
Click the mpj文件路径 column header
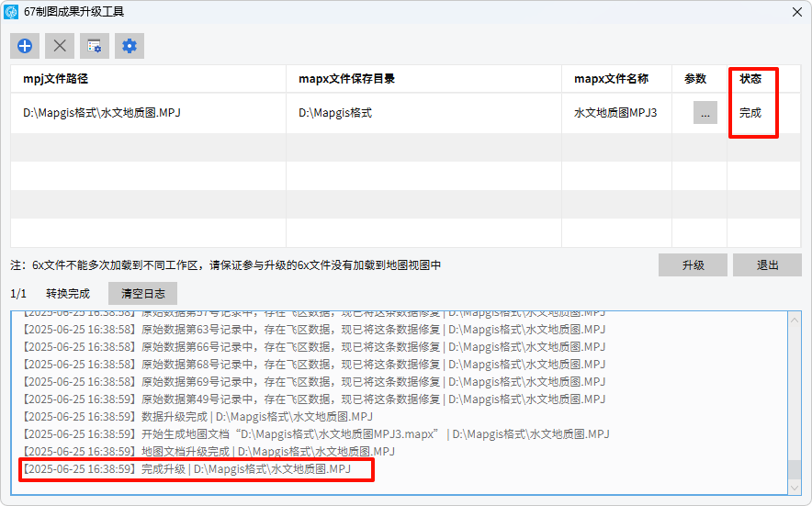pyautogui.click(x=55, y=79)
